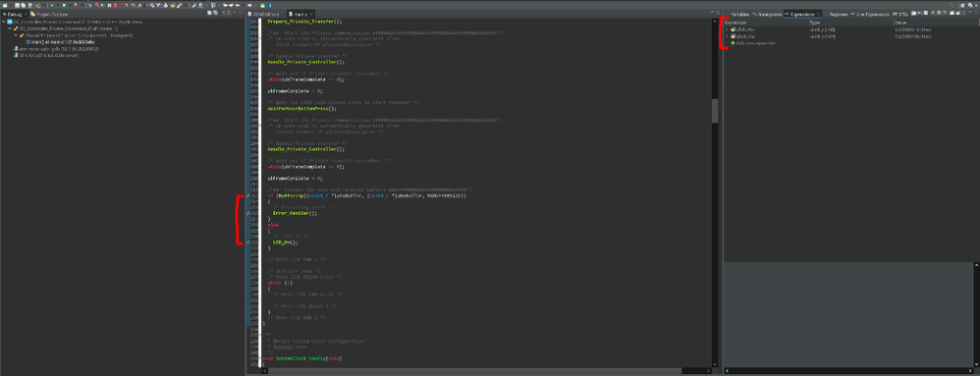980x376 pixels.
Task: Click the Add new expression row
Action: click(x=754, y=43)
